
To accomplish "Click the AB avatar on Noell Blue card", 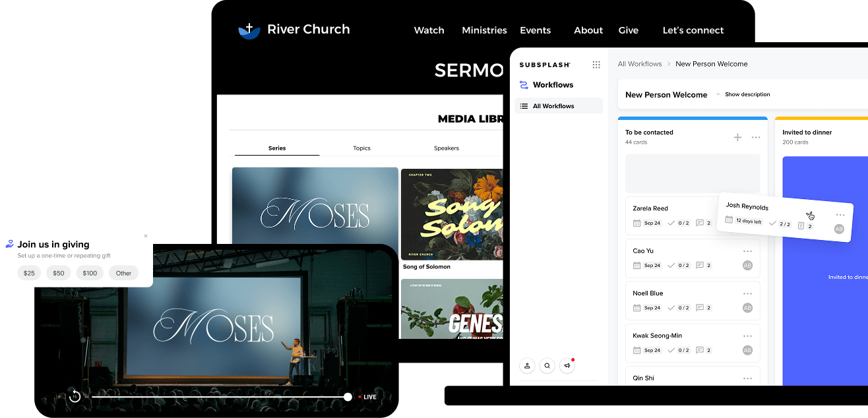I will click(x=747, y=308).
